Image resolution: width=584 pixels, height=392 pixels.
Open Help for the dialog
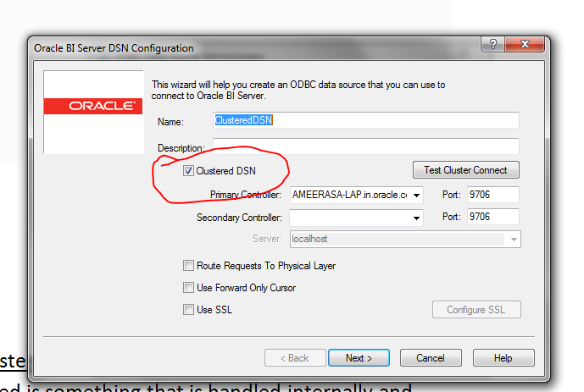pyautogui.click(x=503, y=358)
